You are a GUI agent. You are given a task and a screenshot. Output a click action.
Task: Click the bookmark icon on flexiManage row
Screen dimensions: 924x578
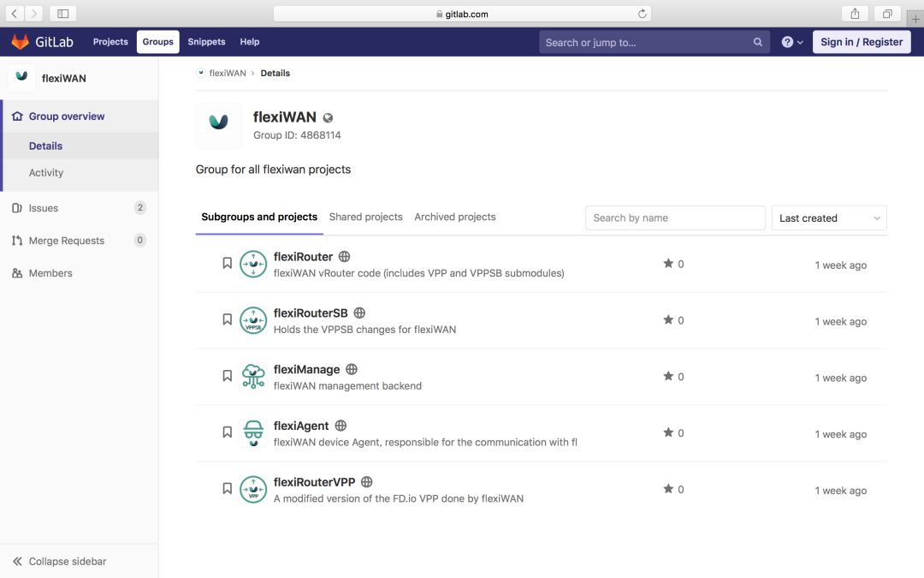[x=227, y=376]
